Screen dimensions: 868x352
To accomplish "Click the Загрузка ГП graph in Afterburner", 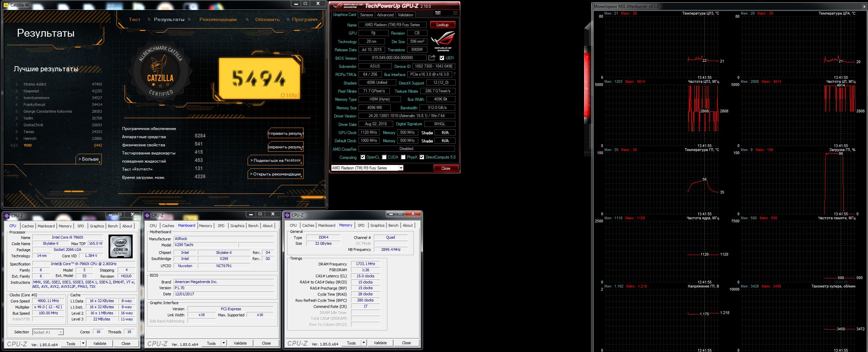I will tap(798, 183).
